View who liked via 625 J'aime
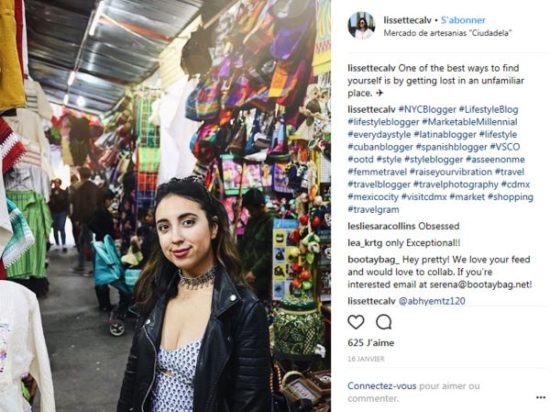 pos(371,343)
